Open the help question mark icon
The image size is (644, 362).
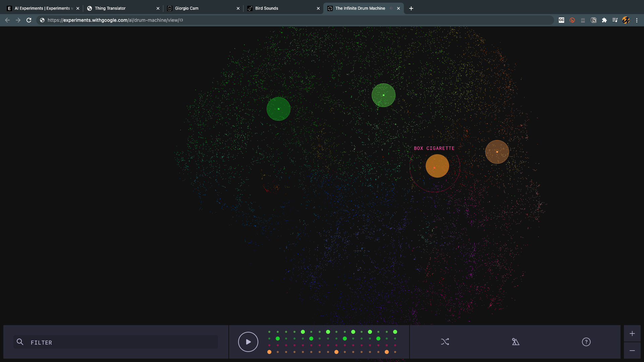tap(586, 342)
